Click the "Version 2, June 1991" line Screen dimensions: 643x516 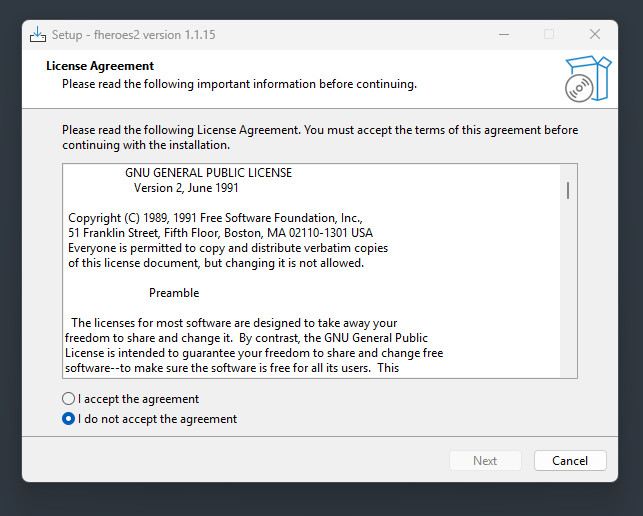click(186, 188)
